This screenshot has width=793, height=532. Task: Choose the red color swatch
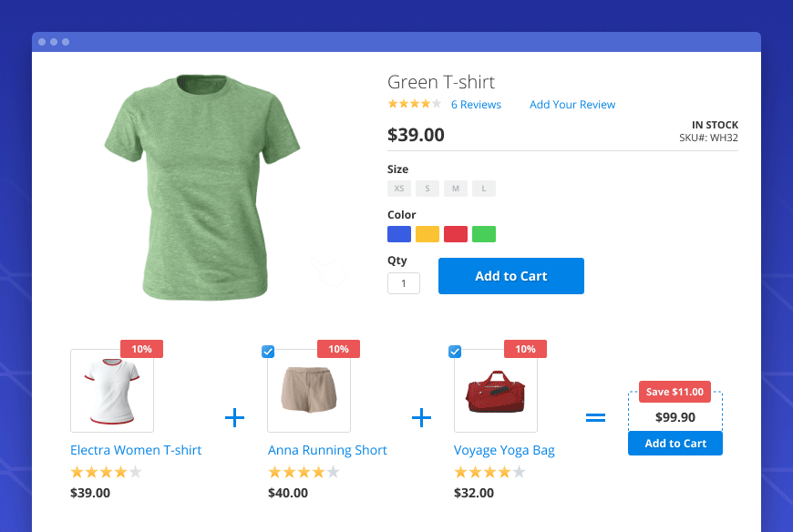point(456,234)
